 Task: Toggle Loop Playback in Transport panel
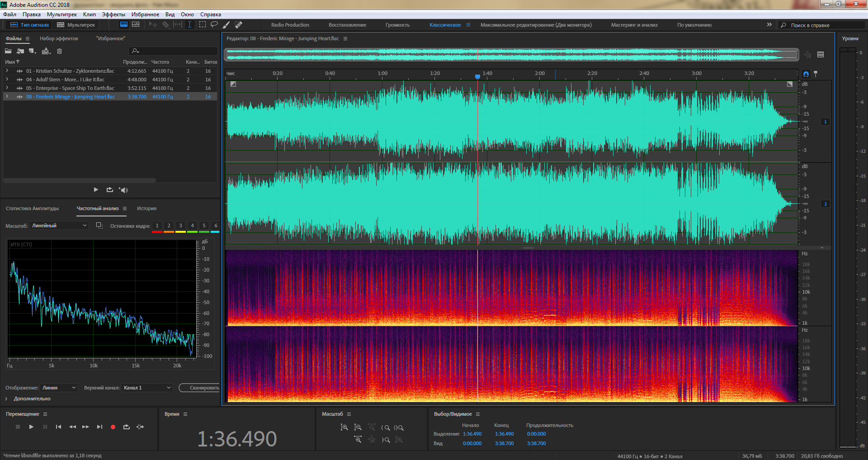pyautogui.click(x=127, y=427)
